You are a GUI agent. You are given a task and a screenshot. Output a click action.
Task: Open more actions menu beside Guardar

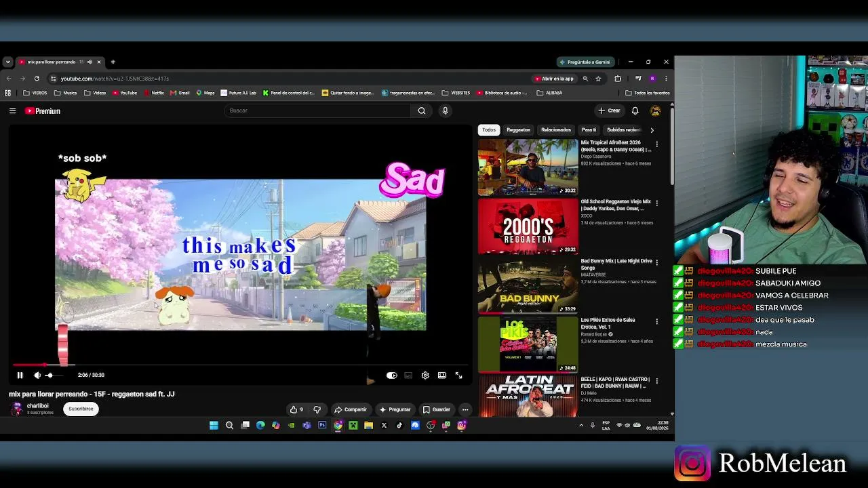click(x=465, y=409)
